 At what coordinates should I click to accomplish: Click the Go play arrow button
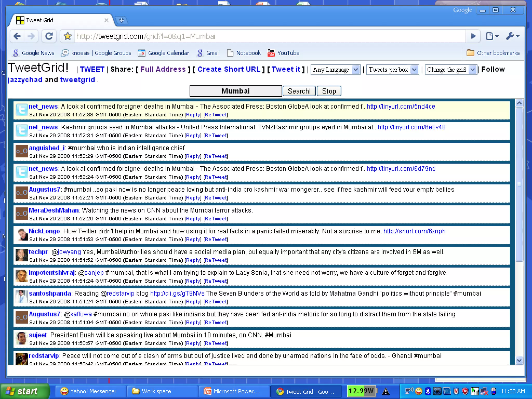pyautogui.click(x=473, y=36)
